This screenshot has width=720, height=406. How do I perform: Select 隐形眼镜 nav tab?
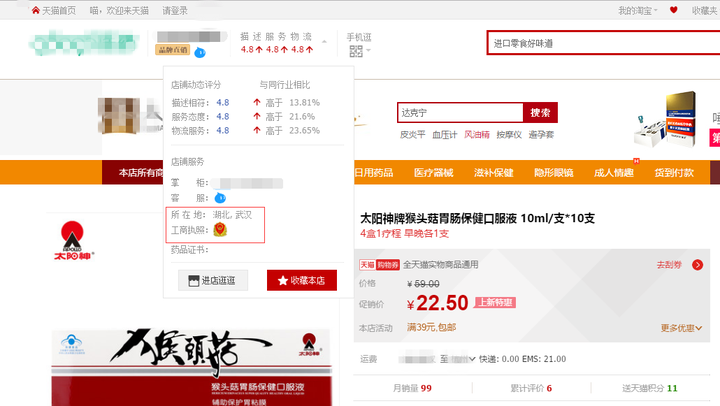pyautogui.click(x=554, y=173)
